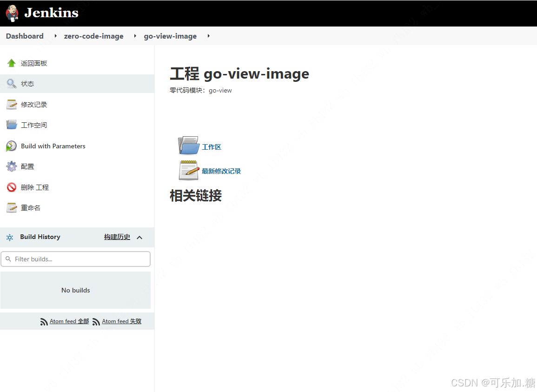Click the Build History sun icon
Viewport: 537px width, 392px height.
click(10, 238)
